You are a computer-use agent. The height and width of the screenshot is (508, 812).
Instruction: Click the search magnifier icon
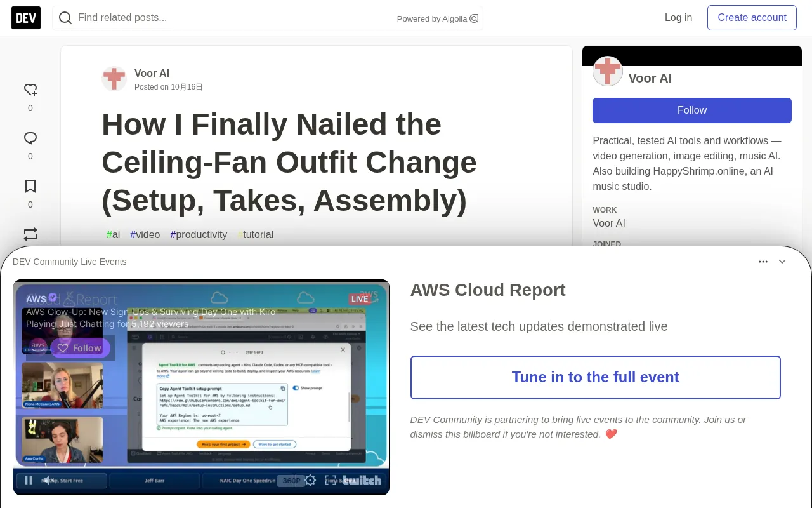pos(65,18)
